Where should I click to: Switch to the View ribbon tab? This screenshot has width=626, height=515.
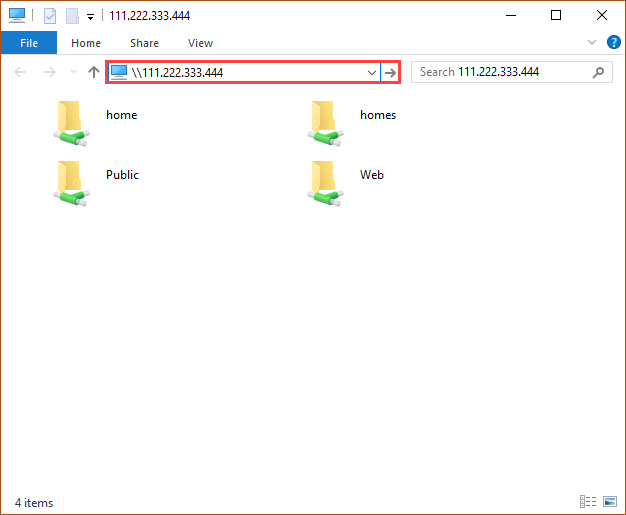coord(200,43)
